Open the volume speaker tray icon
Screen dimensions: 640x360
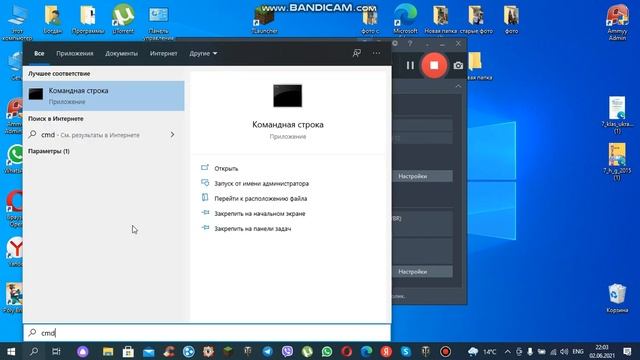tap(564, 351)
